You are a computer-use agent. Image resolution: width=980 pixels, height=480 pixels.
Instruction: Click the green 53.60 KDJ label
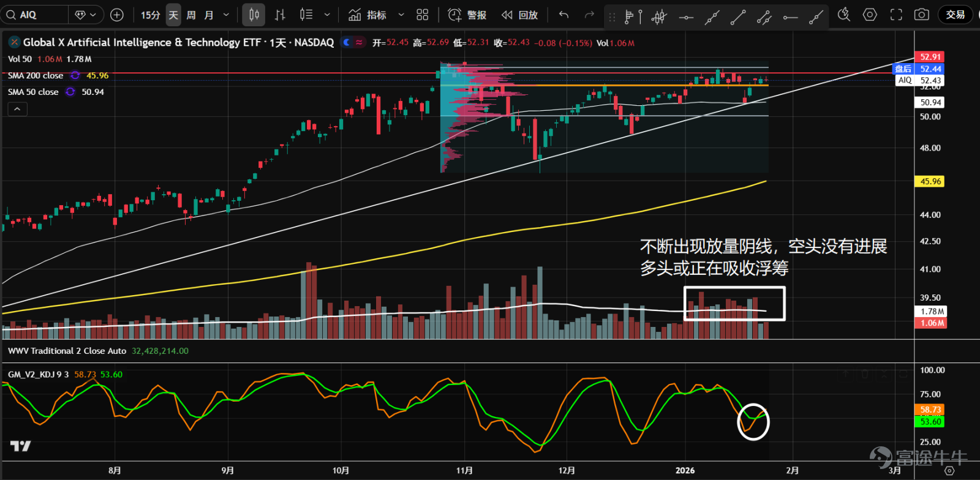tap(930, 421)
